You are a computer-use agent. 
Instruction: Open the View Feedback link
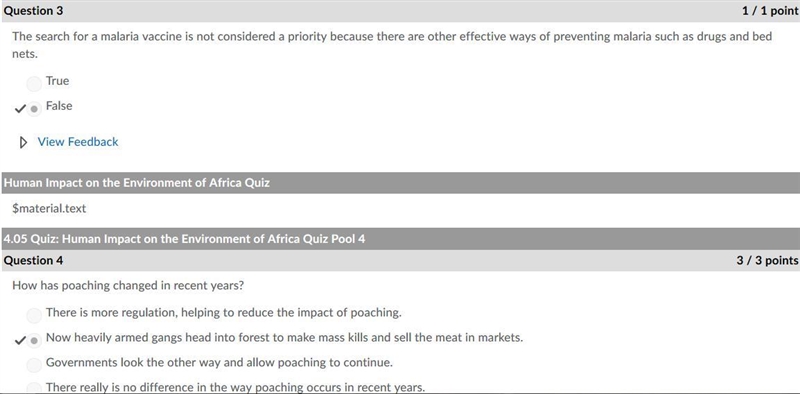click(78, 142)
